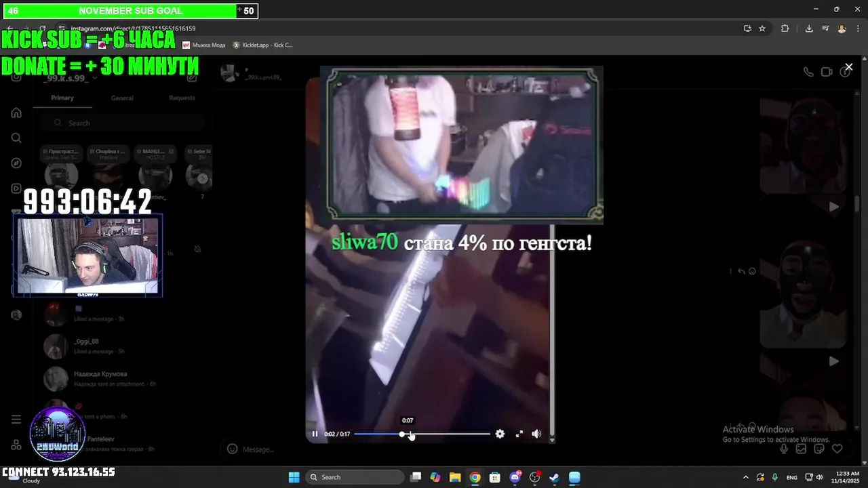Open the Chrome extensions puzzle icon
This screenshot has height=488, width=868.
pyautogui.click(x=785, y=28)
